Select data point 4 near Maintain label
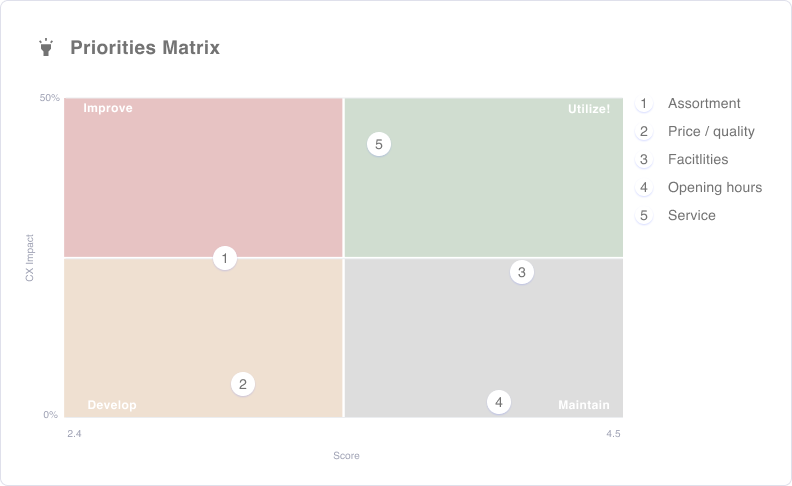The image size is (792, 486). pos(499,402)
